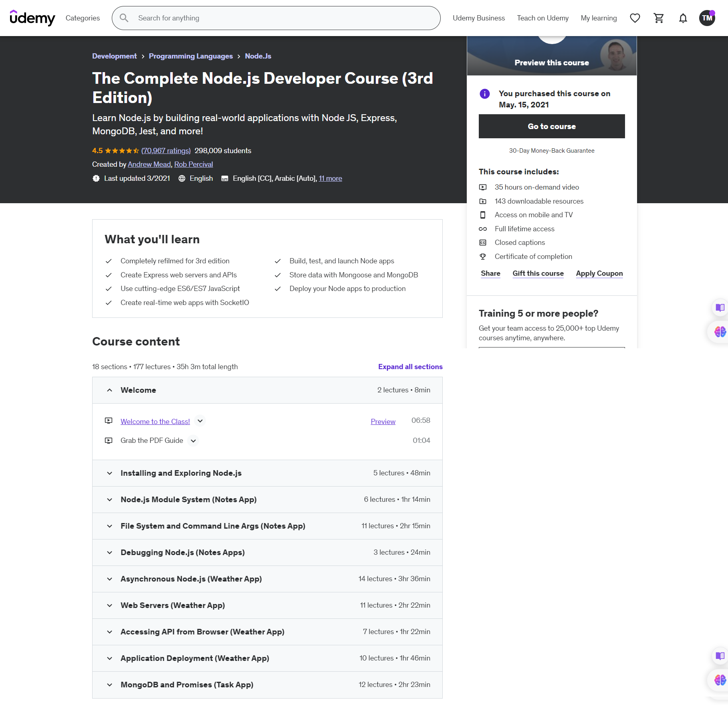Expand the MongoDB and Promises (Task App) section

pos(109,685)
